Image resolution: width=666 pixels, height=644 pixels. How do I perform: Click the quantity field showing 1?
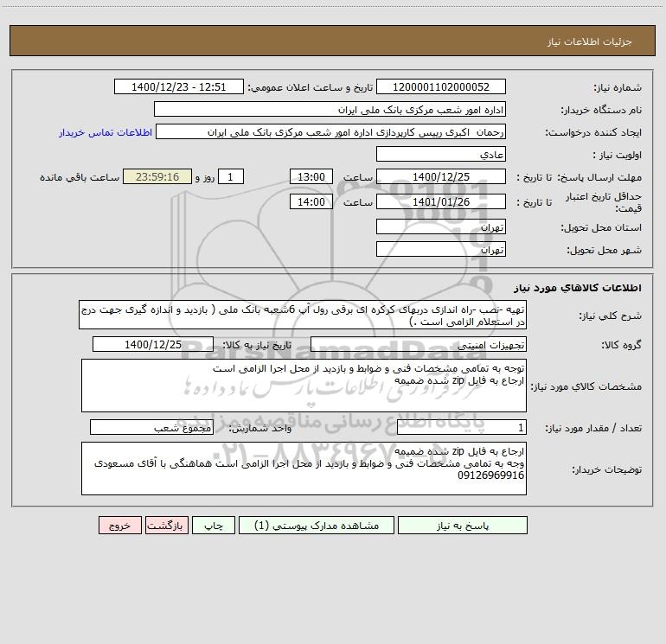(x=462, y=428)
